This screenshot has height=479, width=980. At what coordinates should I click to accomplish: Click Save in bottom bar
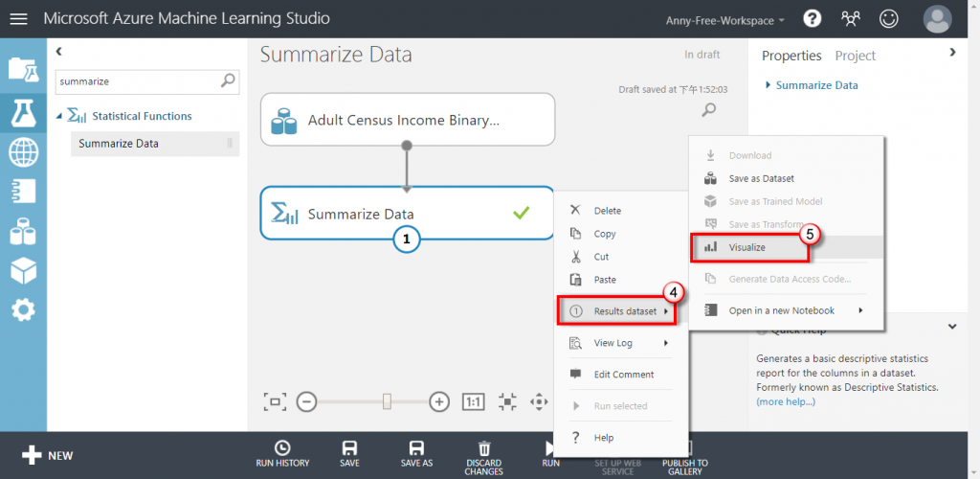(x=349, y=455)
